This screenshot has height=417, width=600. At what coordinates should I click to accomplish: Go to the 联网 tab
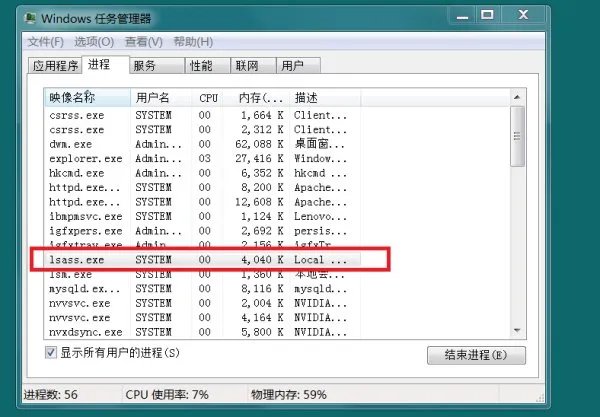253,66
